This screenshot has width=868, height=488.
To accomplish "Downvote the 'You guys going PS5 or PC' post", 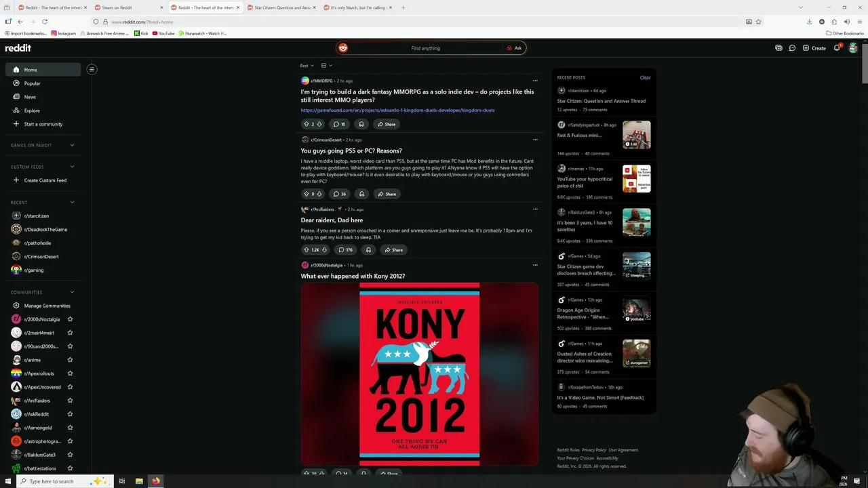I will (319, 194).
